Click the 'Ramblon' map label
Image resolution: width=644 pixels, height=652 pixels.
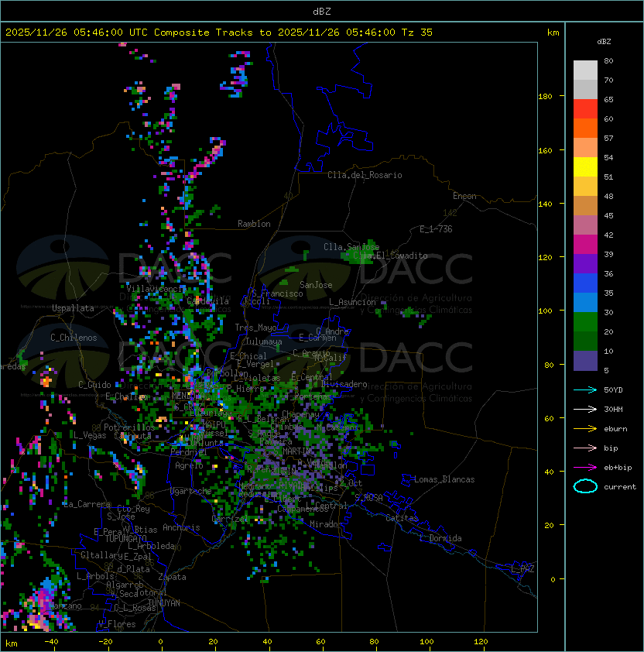(254, 224)
